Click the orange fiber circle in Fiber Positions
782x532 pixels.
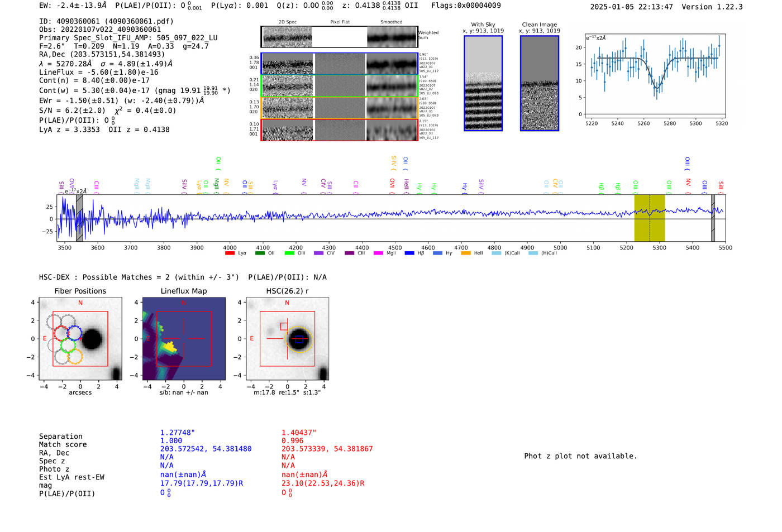pos(75,356)
